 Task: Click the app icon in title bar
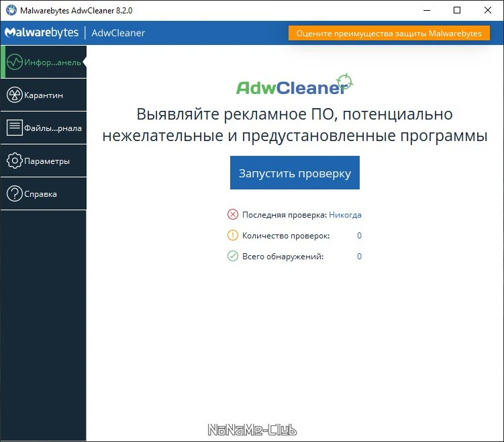[11, 10]
